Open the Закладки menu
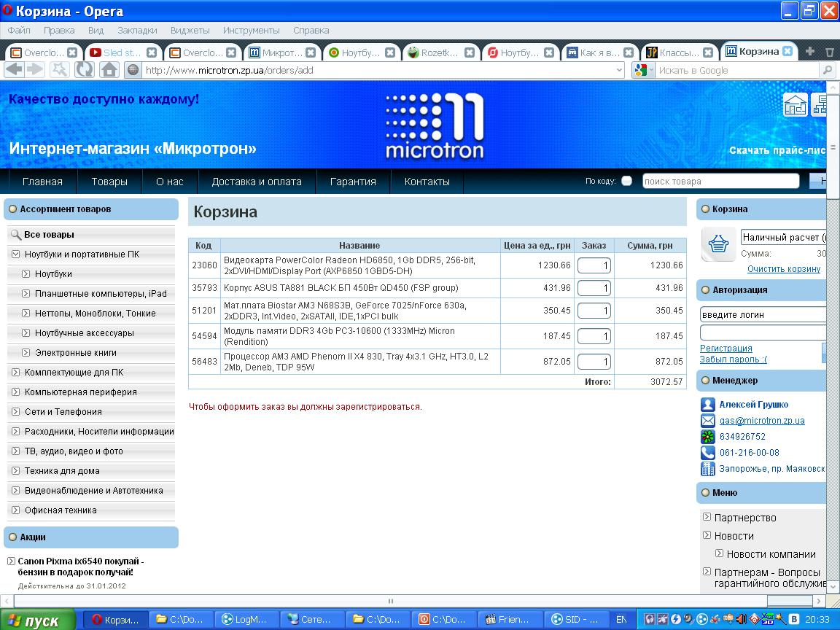The width and height of the screenshot is (840, 630). (137, 31)
